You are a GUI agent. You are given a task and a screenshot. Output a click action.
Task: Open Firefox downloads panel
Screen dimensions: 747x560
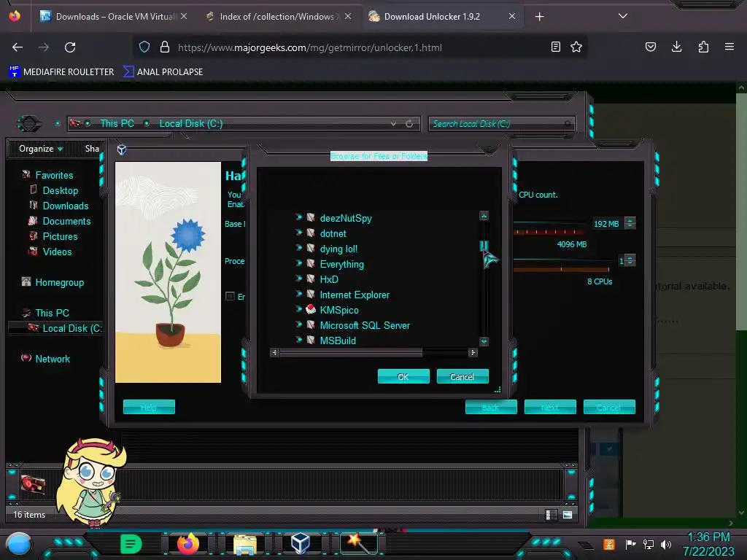(676, 47)
